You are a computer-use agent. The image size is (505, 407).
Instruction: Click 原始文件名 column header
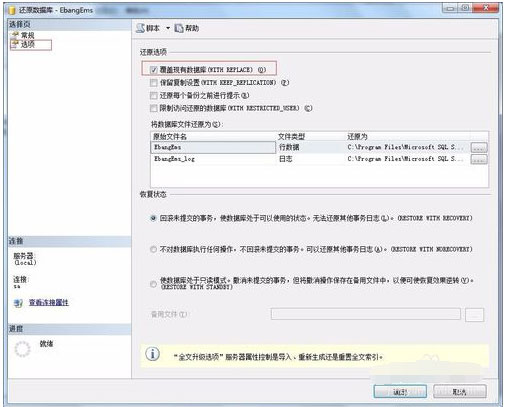(170, 136)
